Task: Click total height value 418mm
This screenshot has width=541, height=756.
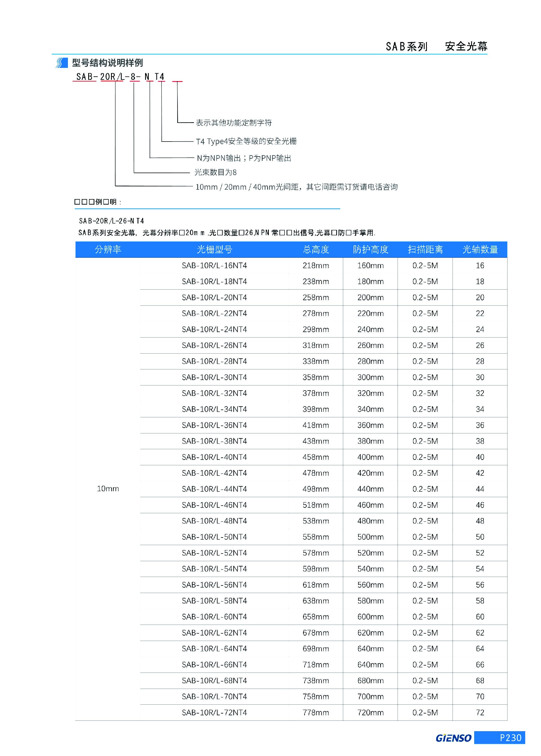Action: tap(316, 425)
